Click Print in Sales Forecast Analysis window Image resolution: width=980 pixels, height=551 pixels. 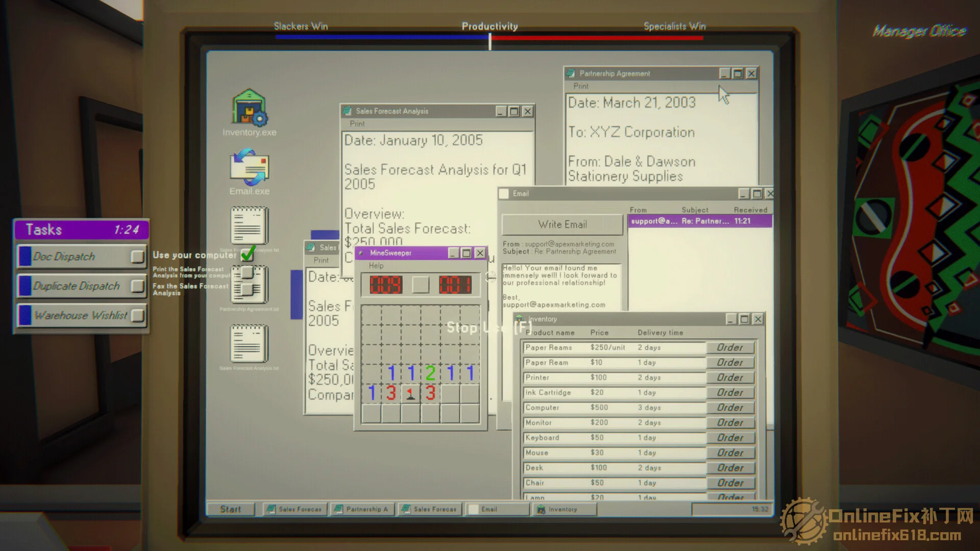pos(357,124)
